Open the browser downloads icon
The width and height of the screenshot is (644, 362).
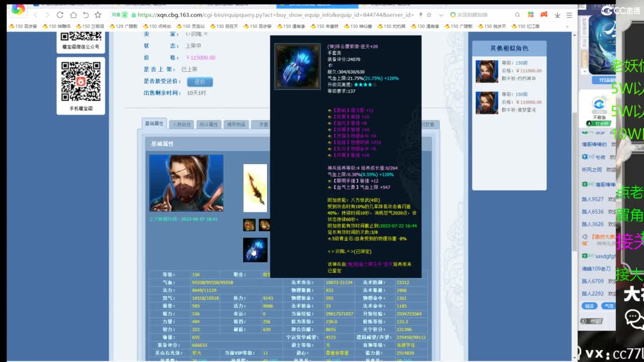(556, 15)
